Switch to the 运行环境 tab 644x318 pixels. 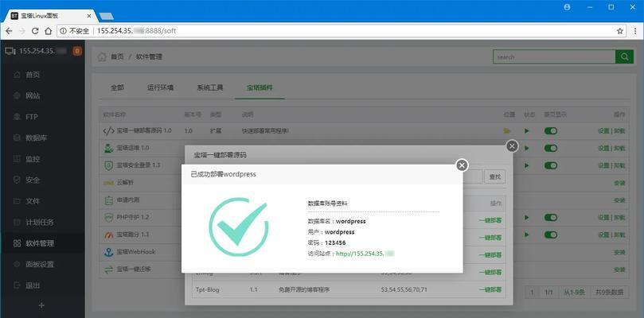click(x=160, y=87)
